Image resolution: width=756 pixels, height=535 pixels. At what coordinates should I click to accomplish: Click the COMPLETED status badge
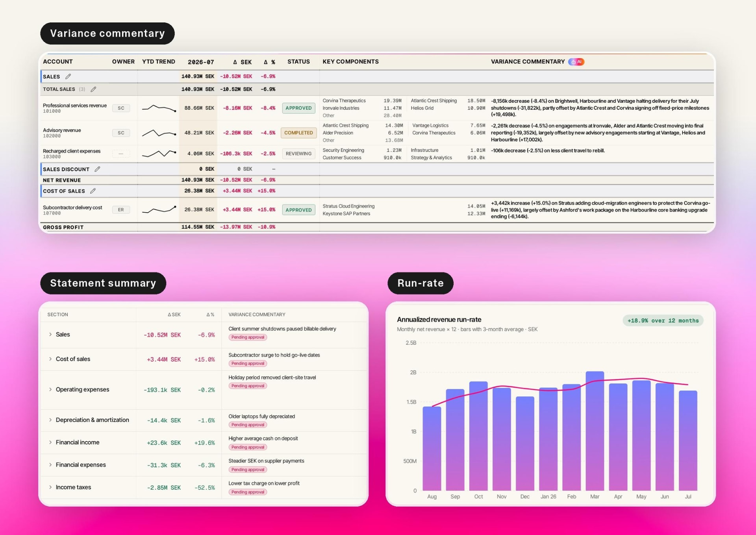(x=298, y=133)
